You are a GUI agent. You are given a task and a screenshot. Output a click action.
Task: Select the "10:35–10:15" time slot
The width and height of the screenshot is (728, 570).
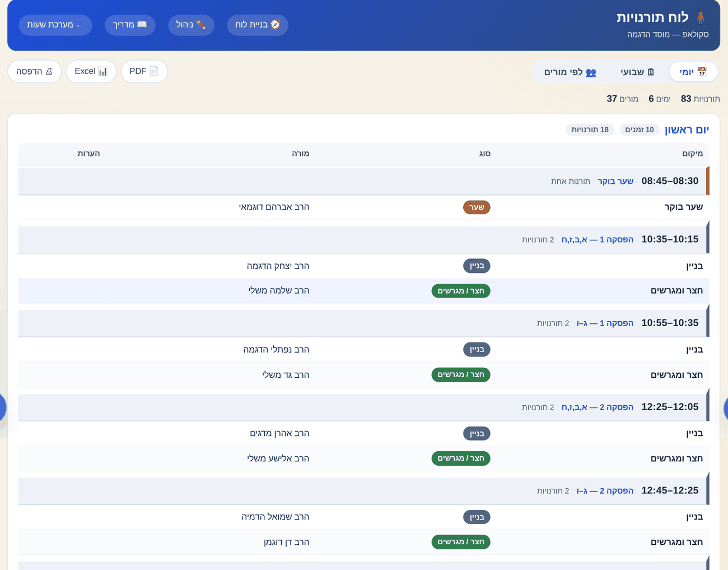click(670, 239)
